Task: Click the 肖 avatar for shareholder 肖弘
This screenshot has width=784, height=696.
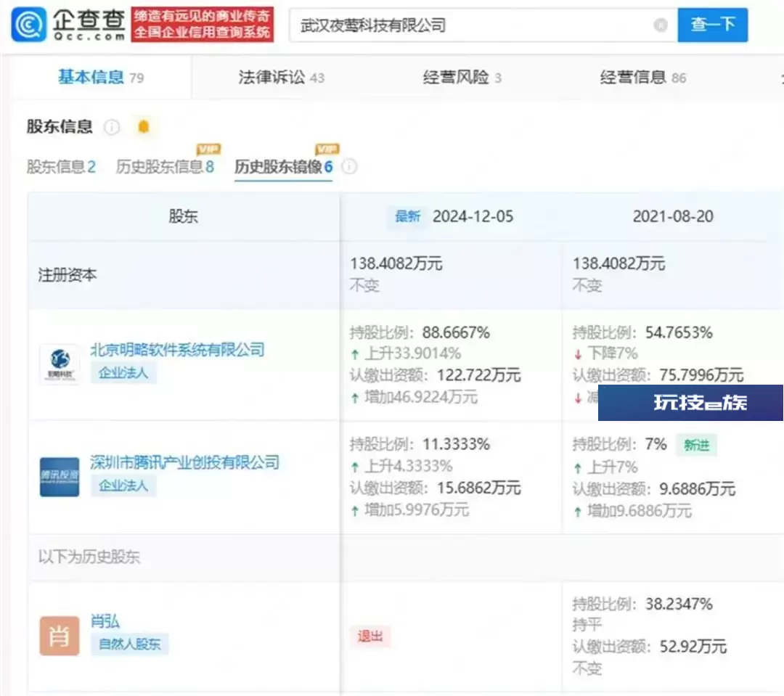Action: (60, 636)
